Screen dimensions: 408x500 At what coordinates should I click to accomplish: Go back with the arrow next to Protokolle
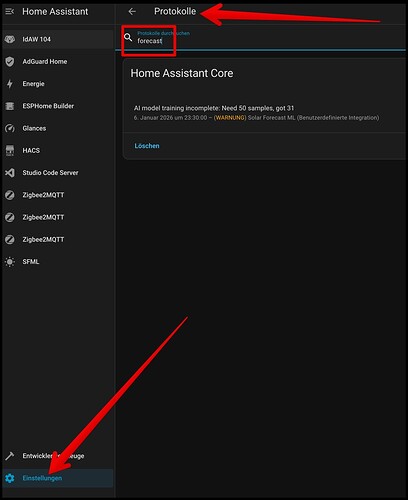pos(132,12)
